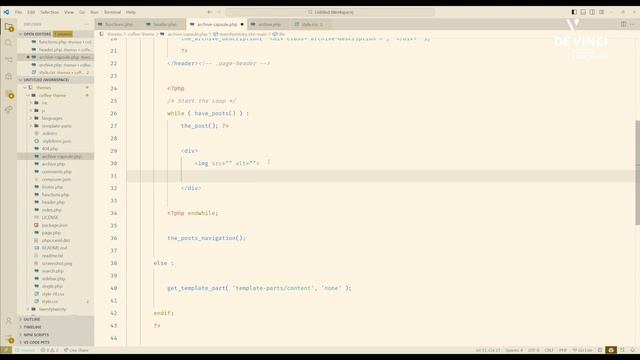Image resolution: width=640 pixels, height=360 pixels.
Task: Open screenshot.png in file tree
Action: [x=57, y=264]
